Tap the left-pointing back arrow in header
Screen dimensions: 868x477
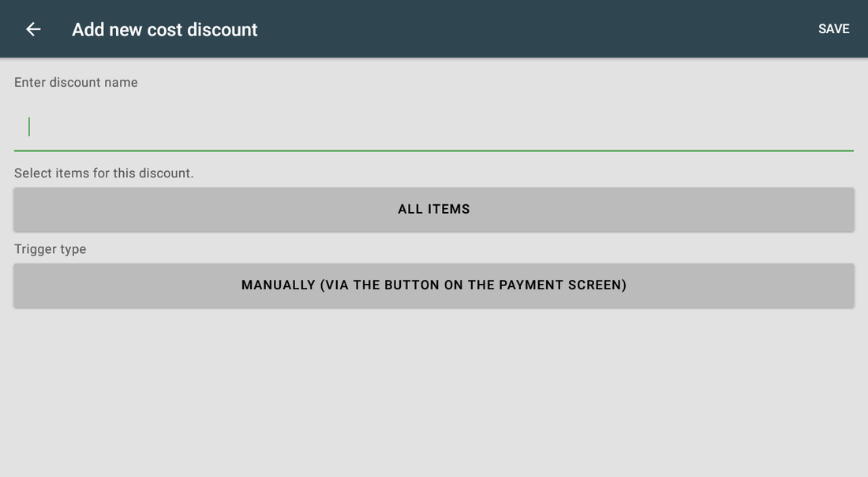(33, 29)
